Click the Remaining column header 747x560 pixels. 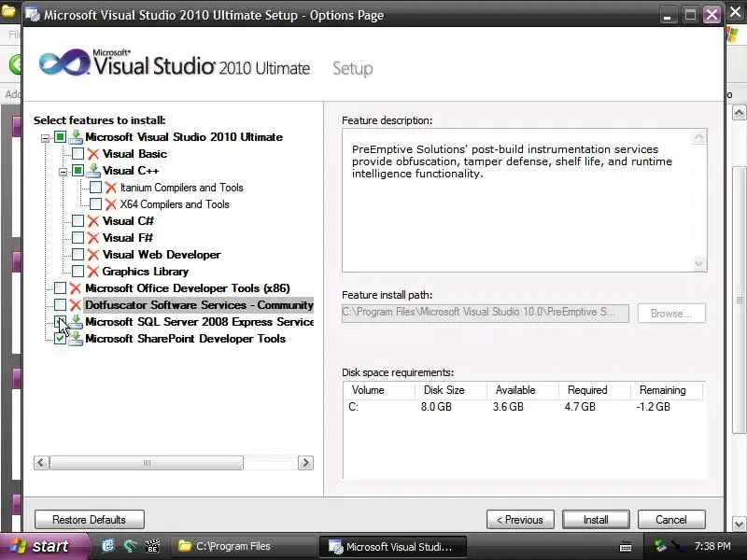tap(667, 390)
